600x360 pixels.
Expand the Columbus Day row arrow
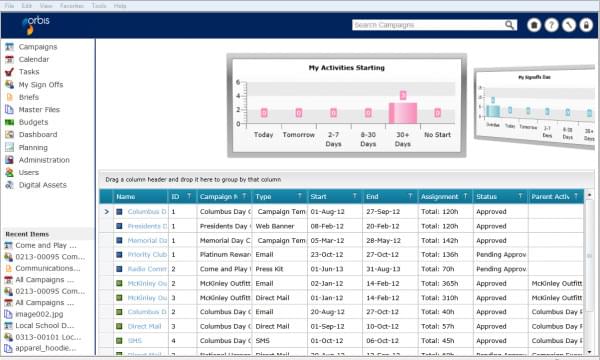coord(106,212)
